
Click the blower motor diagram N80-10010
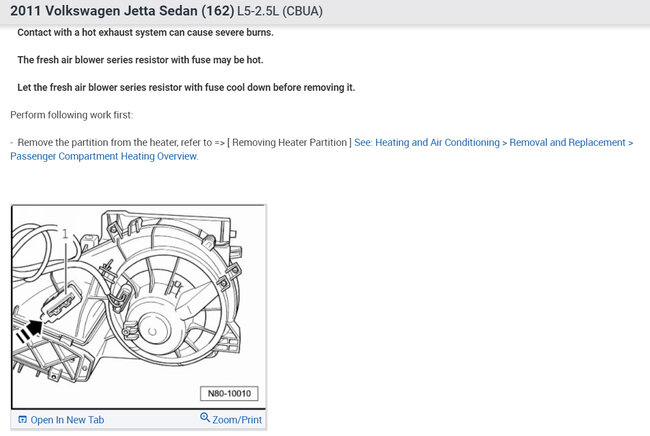pyautogui.click(x=138, y=307)
